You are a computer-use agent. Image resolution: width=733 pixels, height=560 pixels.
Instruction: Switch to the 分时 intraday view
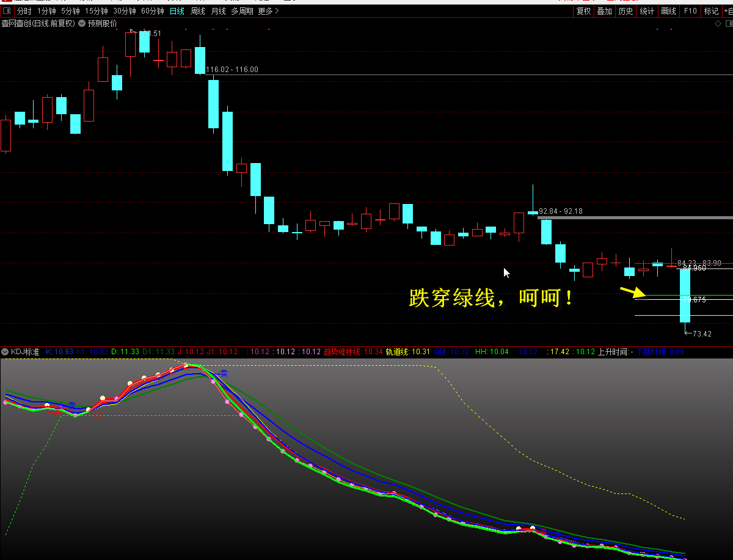point(24,11)
